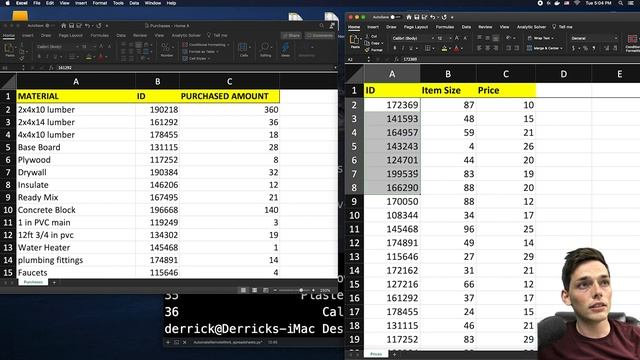Toggle Wrap Text in right window
The width and height of the screenshot is (640, 360).
pos(541,38)
